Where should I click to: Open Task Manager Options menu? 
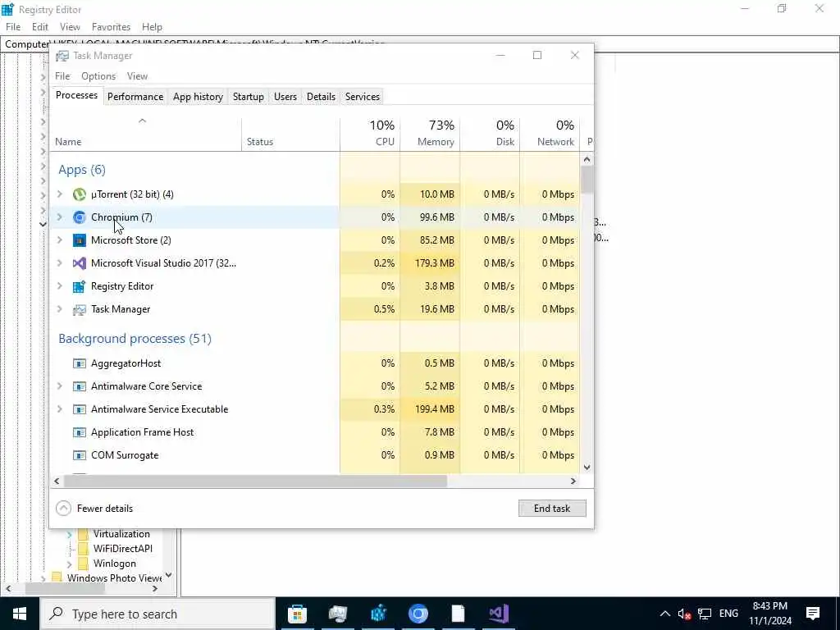[98, 76]
